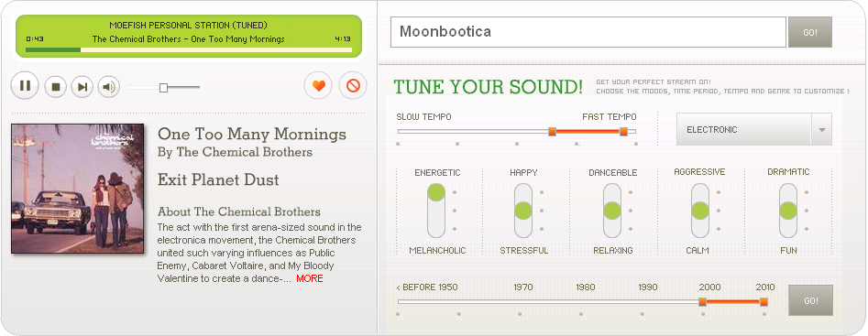The image size is (868, 336).
Task: Click GO! next to the artist search
Action: point(810,33)
